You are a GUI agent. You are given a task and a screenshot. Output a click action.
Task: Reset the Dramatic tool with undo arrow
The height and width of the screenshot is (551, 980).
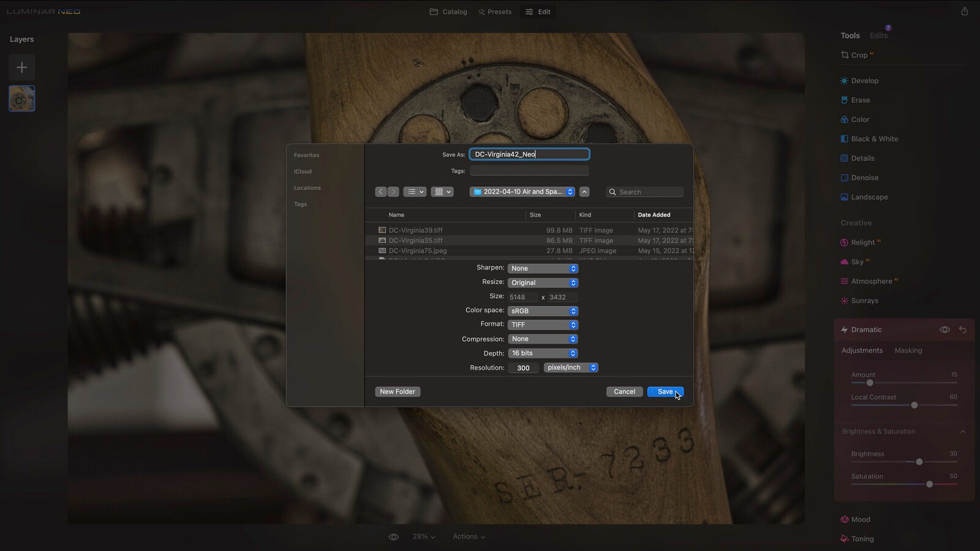963,330
